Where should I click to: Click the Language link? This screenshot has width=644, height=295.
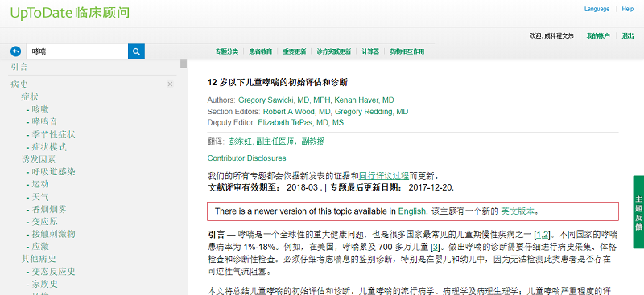(597, 9)
